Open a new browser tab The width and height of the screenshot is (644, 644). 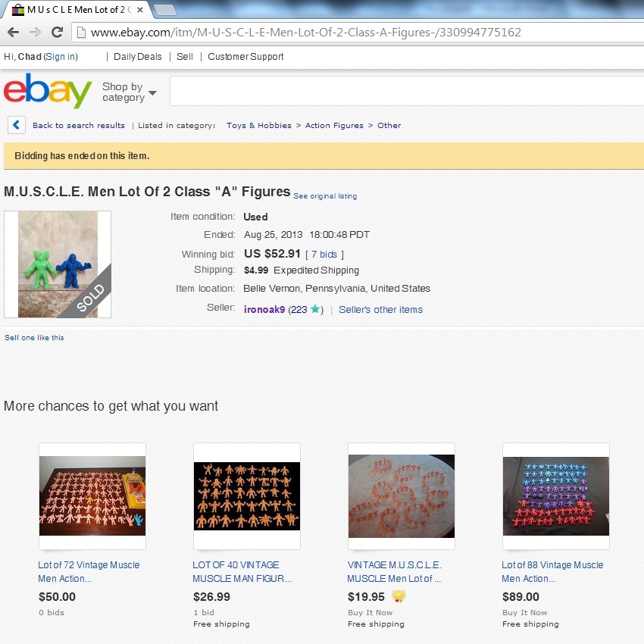click(x=164, y=10)
